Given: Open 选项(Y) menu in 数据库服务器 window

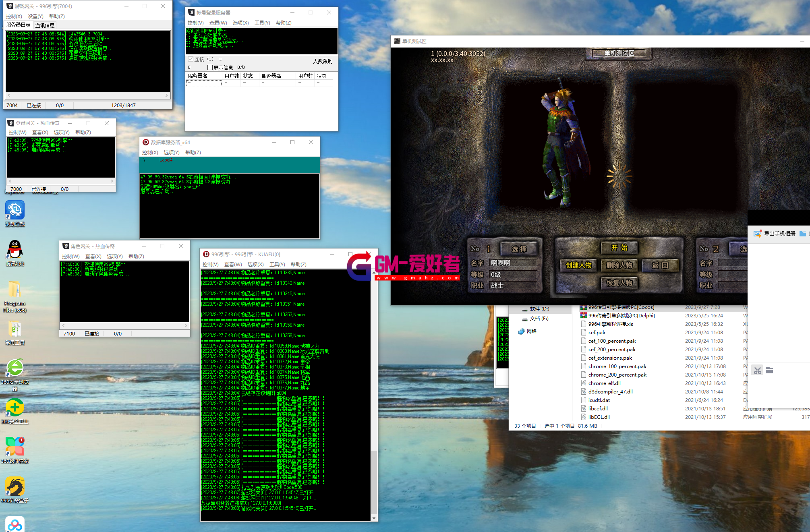Looking at the screenshot, I should coord(172,153).
